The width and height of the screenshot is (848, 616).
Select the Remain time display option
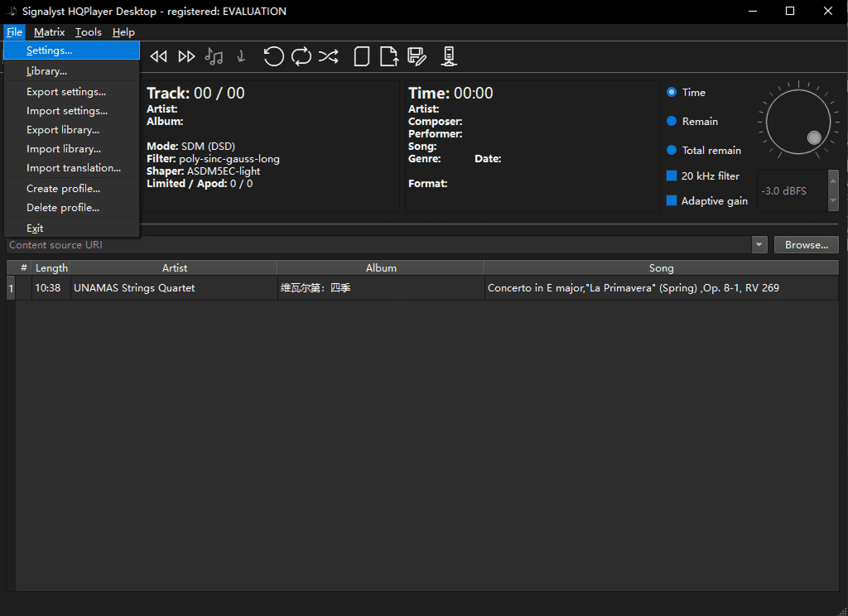pos(672,122)
